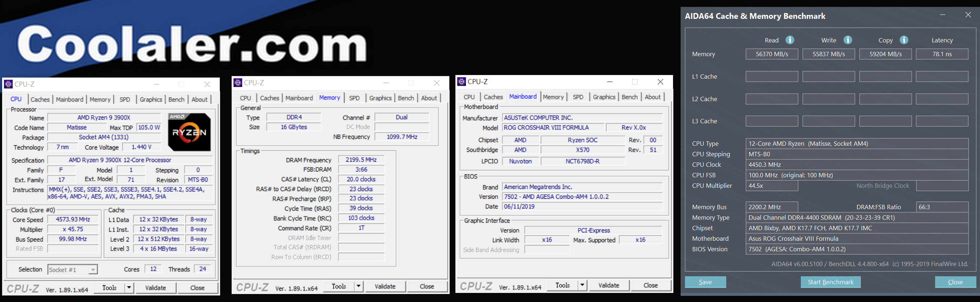The image size is (980, 302).
Task: Click Tools button in left CPU-Z window
Action: [x=109, y=287]
